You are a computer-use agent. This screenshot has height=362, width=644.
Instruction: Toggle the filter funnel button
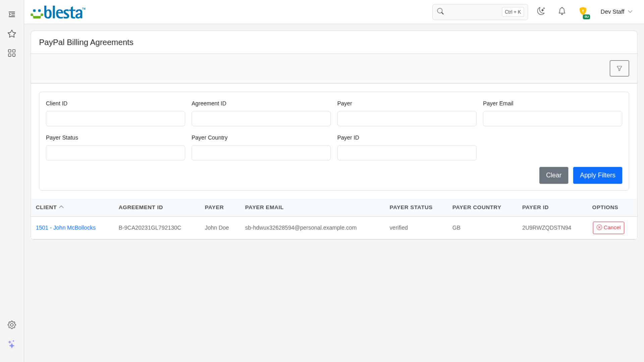pos(619,68)
